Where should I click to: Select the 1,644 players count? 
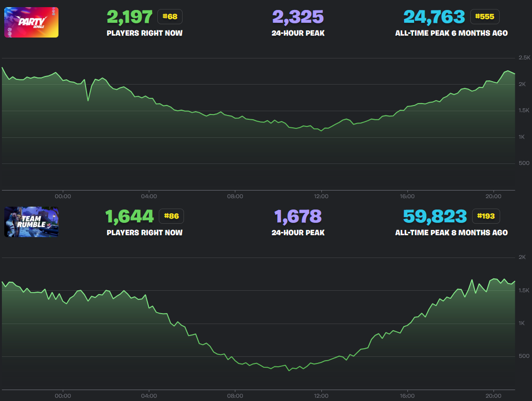(x=130, y=217)
